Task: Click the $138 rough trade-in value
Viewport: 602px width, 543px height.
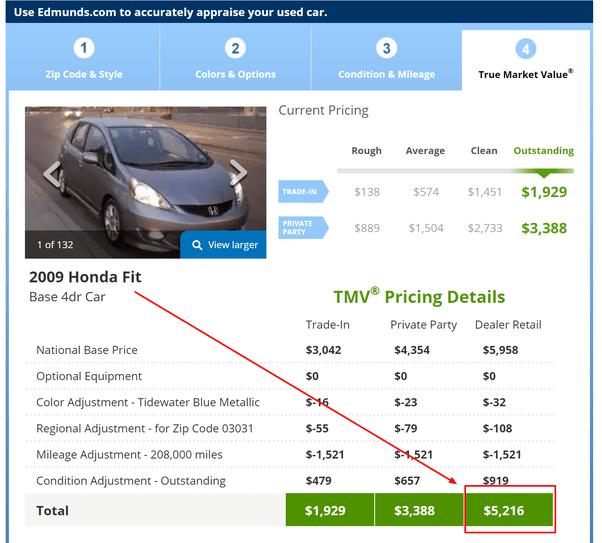Action: 367,192
